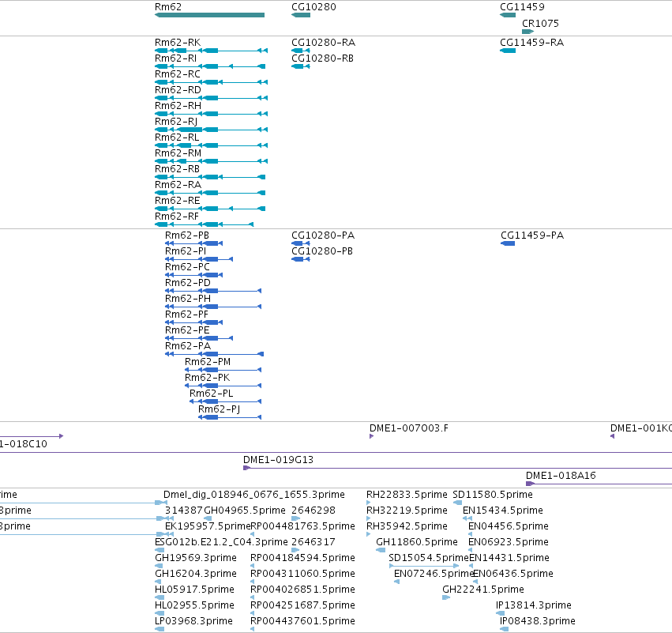
Task: Click the CR1075 gene arrow glyph
Action: [528, 32]
